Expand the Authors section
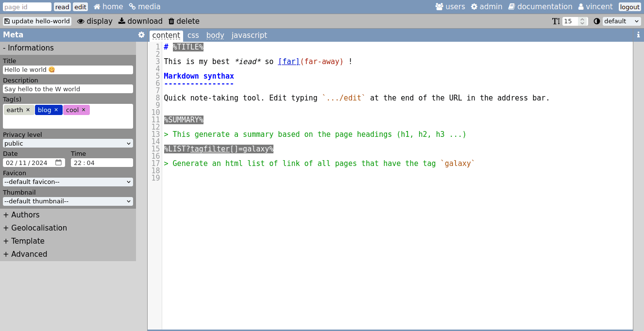Screen dimensions: 644x331 [x=21, y=215]
